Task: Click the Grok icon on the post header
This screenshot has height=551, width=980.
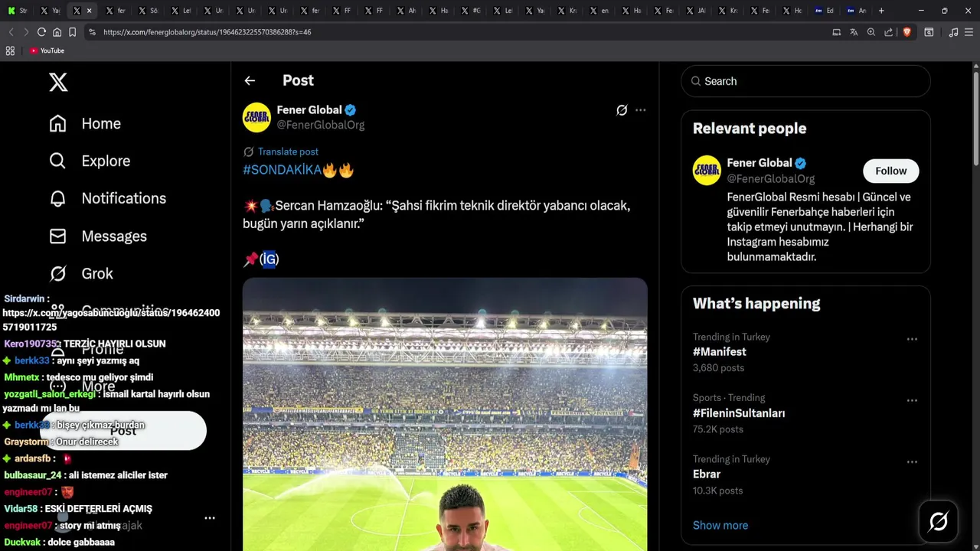Action: 622,110
